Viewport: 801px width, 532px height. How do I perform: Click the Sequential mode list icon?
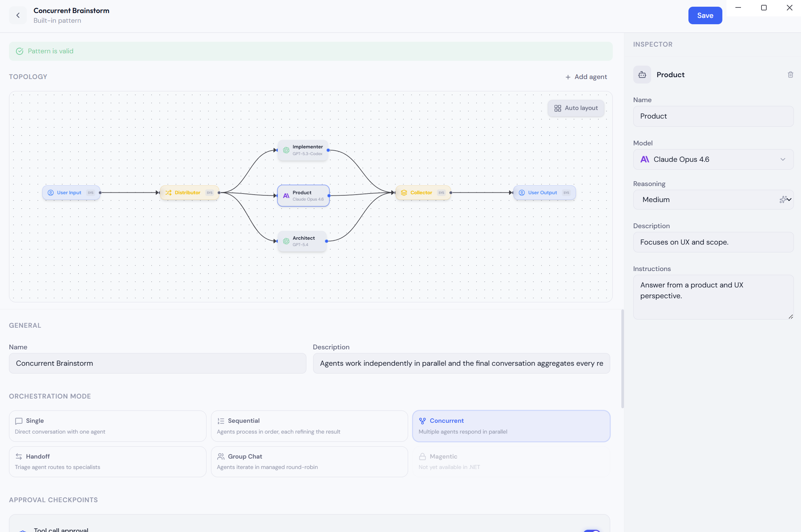click(x=221, y=421)
